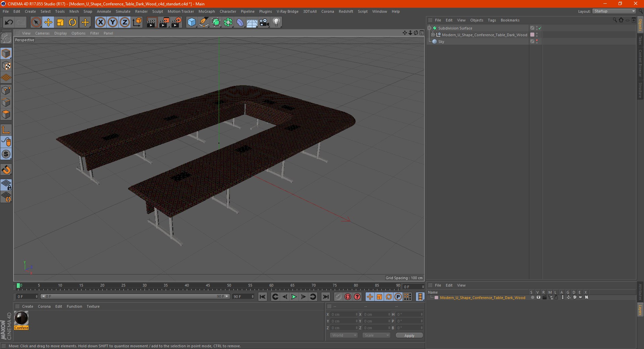Toggle X axis lock

pyautogui.click(x=100, y=22)
